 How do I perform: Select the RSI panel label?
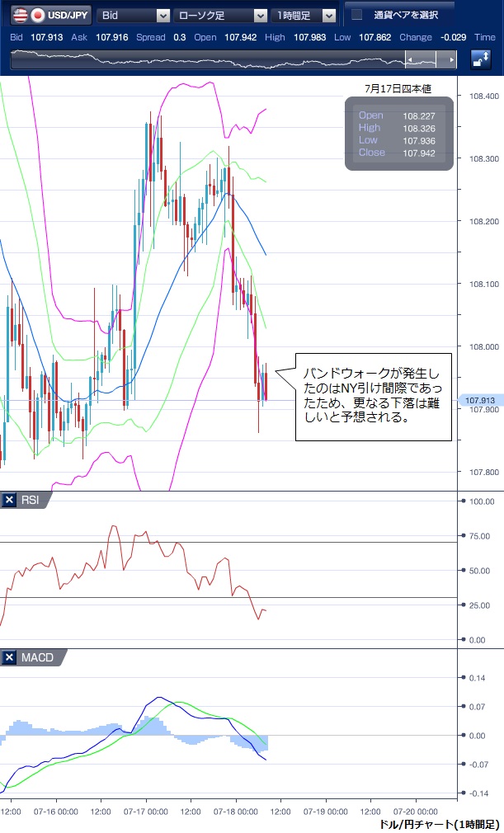[x=32, y=500]
